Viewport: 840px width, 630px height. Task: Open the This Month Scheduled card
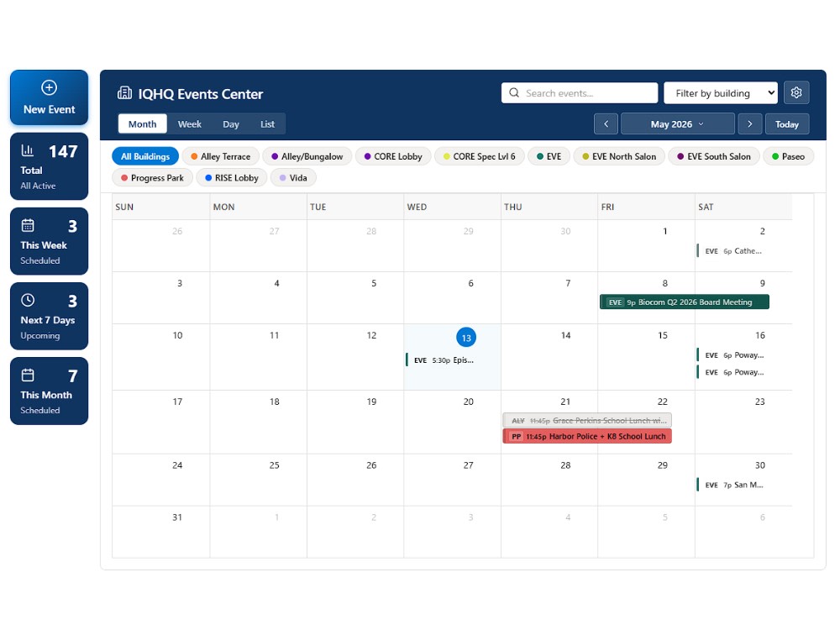pos(50,391)
